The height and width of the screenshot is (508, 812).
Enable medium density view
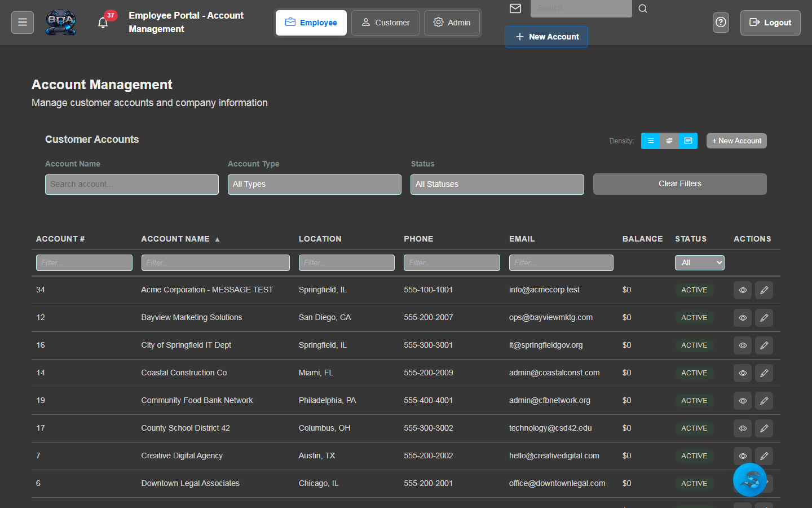coord(669,141)
